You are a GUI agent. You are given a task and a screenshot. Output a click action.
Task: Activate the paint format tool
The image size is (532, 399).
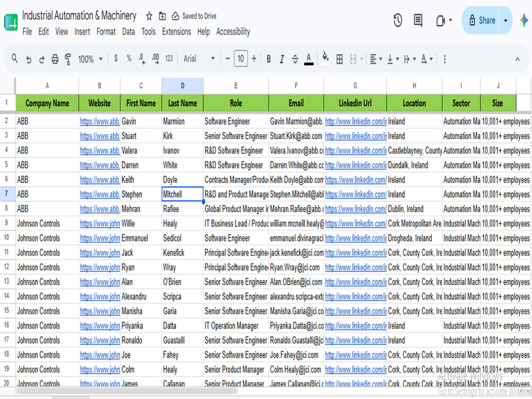(68, 59)
